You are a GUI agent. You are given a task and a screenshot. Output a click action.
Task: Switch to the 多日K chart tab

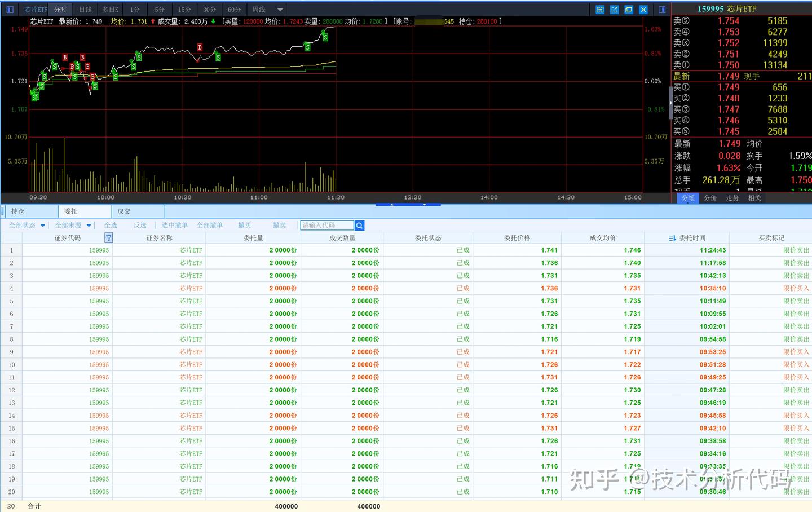click(x=110, y=10)
